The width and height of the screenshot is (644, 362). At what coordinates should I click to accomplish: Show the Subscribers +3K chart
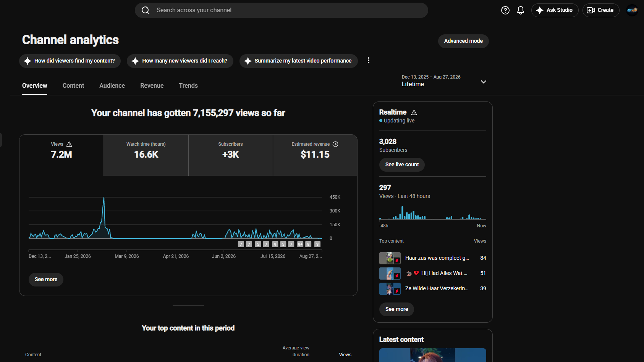[x=231, y=155]
